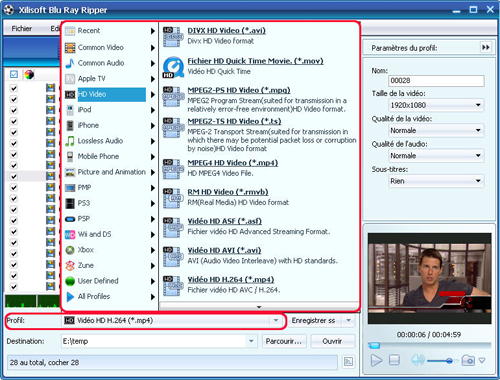Open the Destination path dropdown
This screenshot has width=500, height=380.
tap(251, 341)
